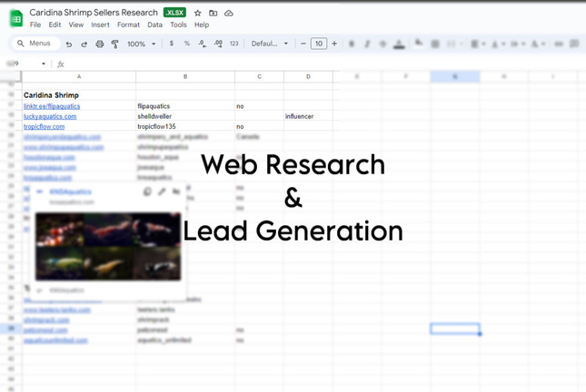Select the "no" cell in flipaquatics row
The width and height of the screenshot is (586, 392).
click(259, 106)
